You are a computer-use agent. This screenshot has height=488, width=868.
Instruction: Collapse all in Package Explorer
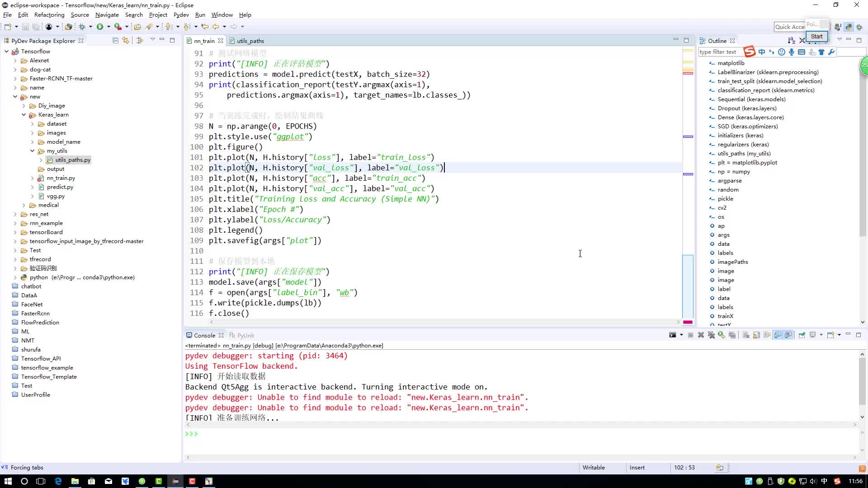[115, 41]
